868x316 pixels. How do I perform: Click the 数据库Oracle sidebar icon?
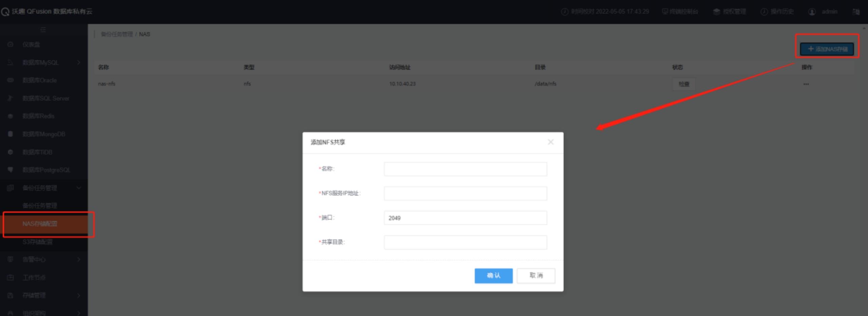coord(11,80)
